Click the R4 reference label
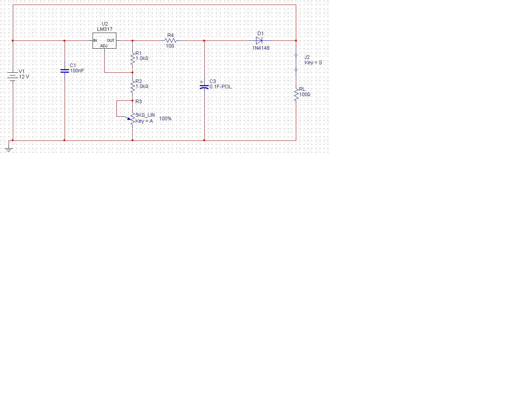The height and width of the screenshot is (405, 532). (x=171, y=35)
